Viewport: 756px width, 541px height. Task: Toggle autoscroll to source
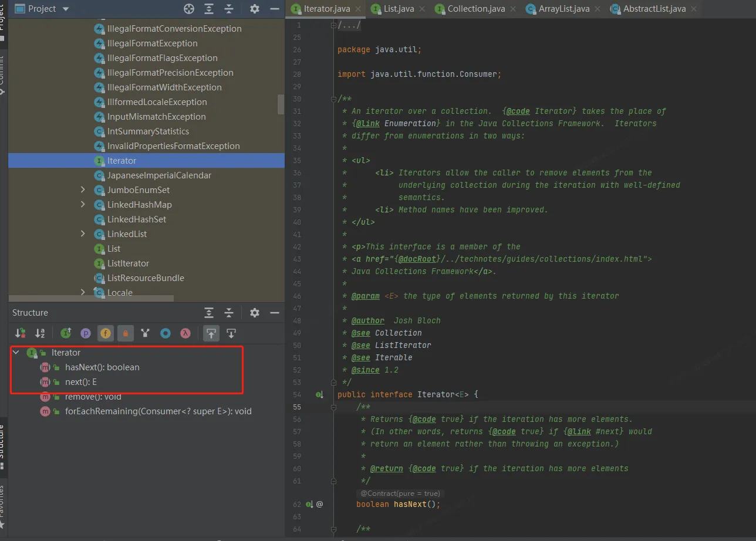(x=211, y=333)
